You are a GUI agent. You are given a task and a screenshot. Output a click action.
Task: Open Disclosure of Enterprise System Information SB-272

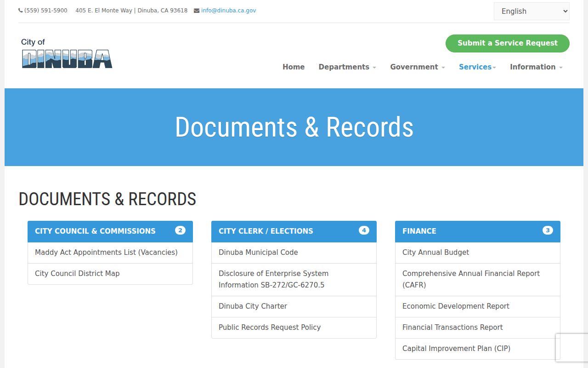(294, 279)
